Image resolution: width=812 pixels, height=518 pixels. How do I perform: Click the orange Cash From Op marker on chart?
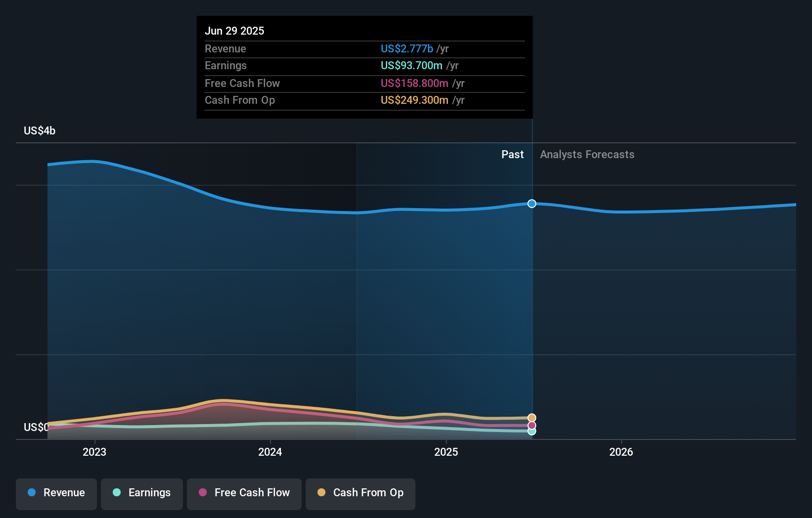click(x=531, y=418)
